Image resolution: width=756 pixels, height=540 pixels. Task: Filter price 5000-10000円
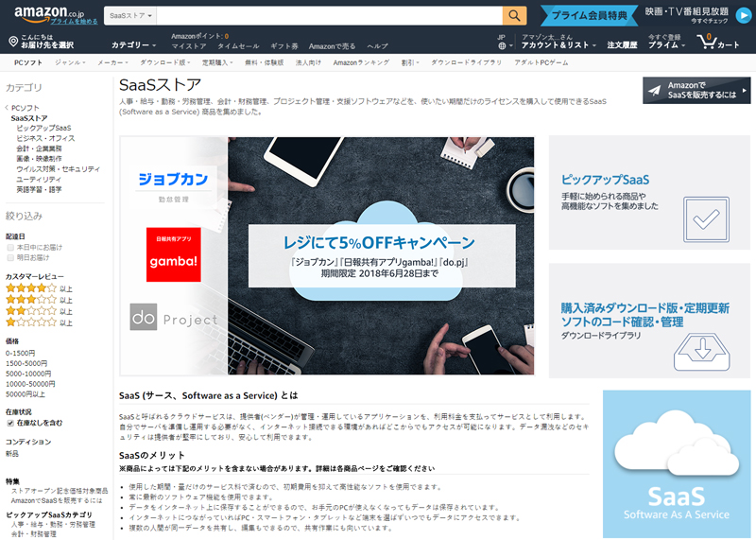pyautogui.click(x=28, y=374)
